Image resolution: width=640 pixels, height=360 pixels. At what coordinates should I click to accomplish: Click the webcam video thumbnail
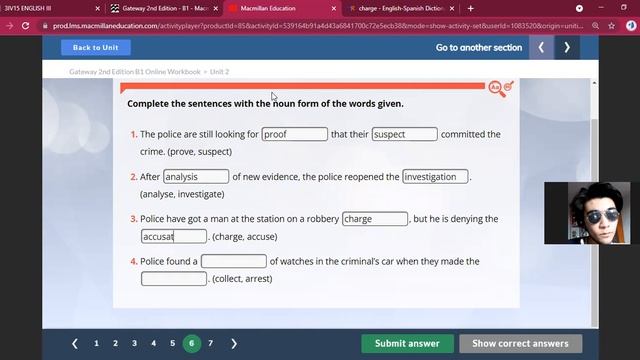click(x=587, y=213)
